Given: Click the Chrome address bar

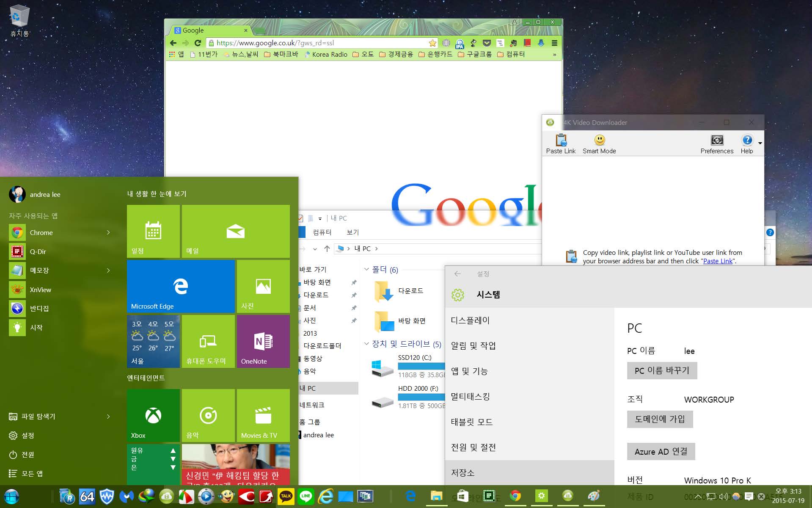Looking at the screenshot, I should [x=322, y=43].
